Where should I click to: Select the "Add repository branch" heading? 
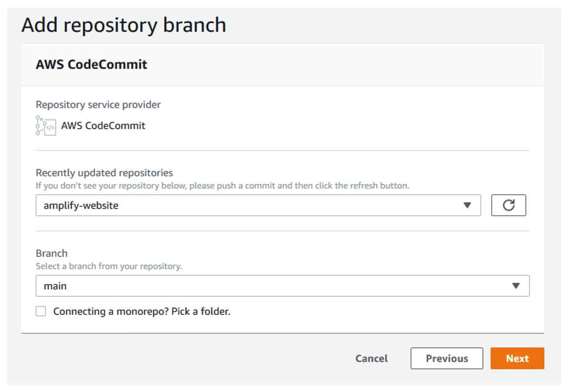(x=123, y=25)
